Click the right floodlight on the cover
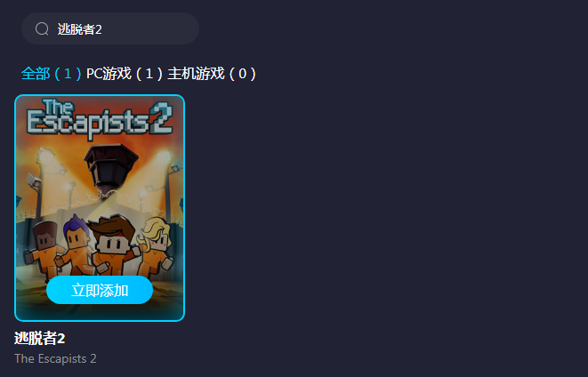This screenshot has height=377, width=588. click(164, 156)
